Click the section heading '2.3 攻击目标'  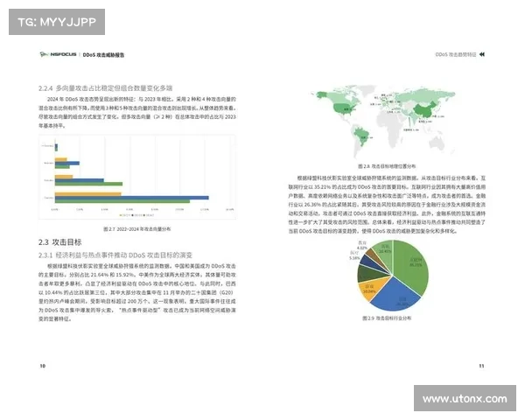click(x=59, y=242)
